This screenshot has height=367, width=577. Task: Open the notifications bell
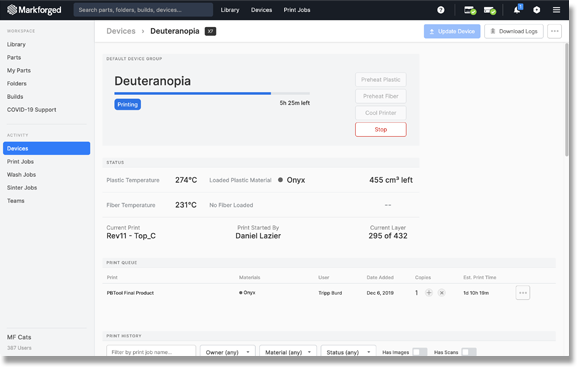517,10
